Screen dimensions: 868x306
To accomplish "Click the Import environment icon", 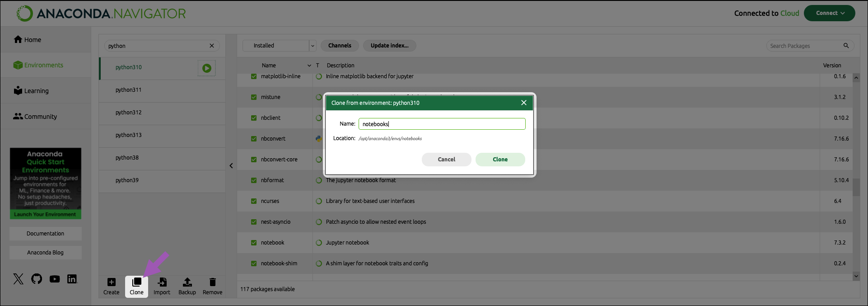I will (162, 282).
